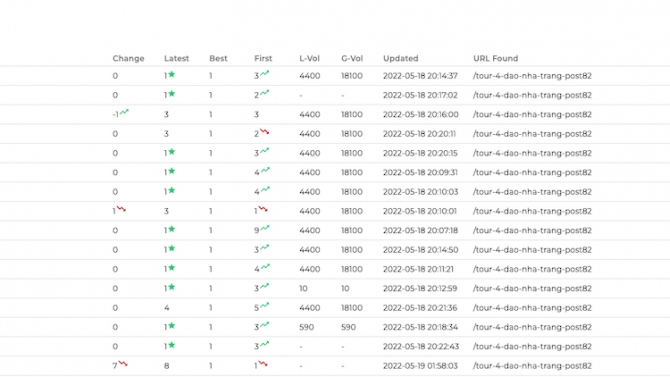Click the red downtrend arrow in Change column, 20:10:01 row
The image size is (670, 377).
click(x=121, y=209)
